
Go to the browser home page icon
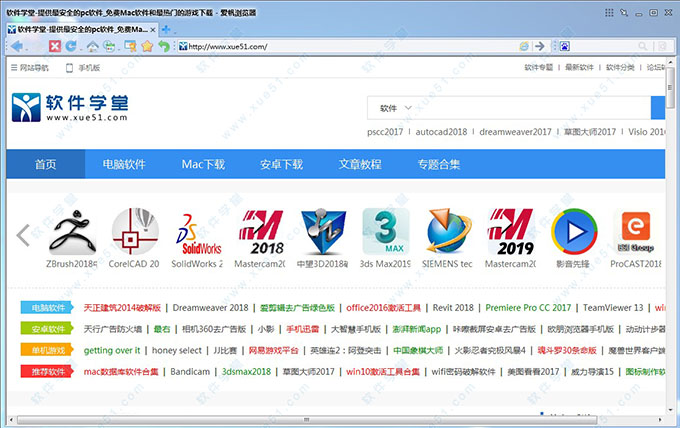[x=92, y=46]
